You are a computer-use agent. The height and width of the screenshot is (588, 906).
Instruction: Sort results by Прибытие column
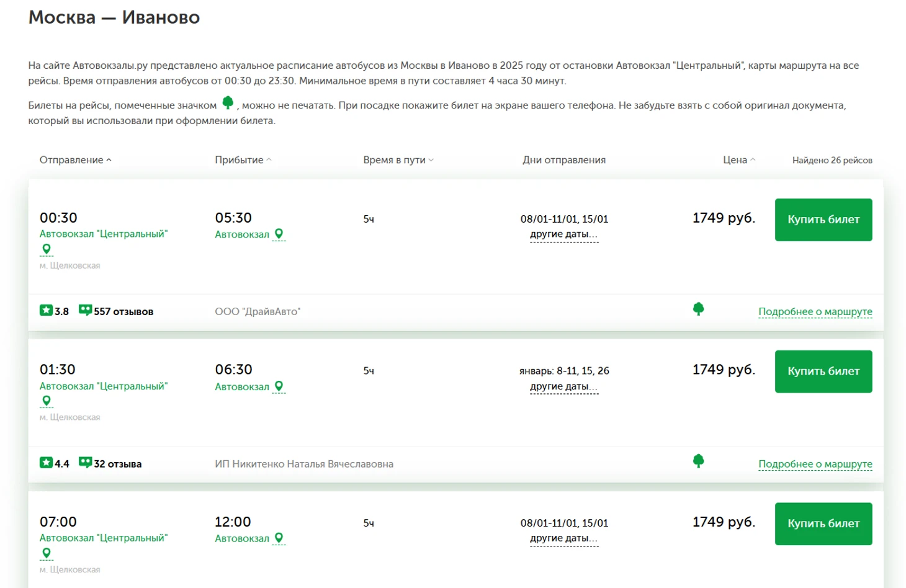click(243, 160)
